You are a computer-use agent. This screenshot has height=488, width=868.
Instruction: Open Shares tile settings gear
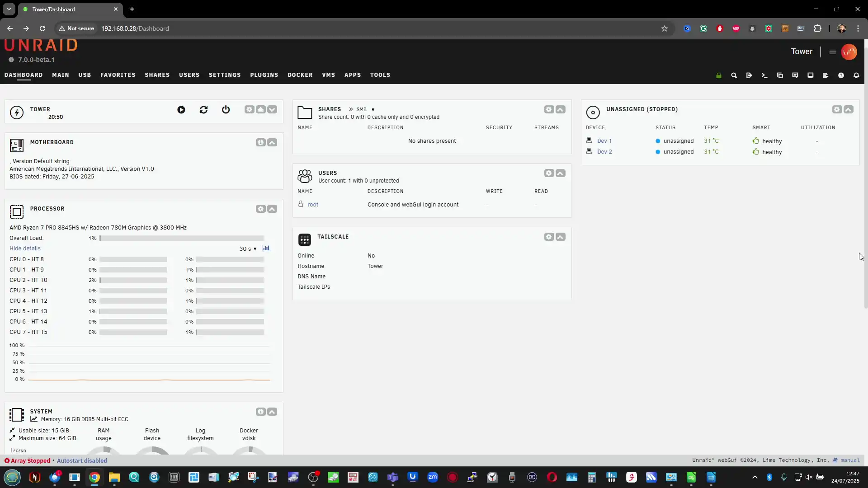tap(549, 109)
